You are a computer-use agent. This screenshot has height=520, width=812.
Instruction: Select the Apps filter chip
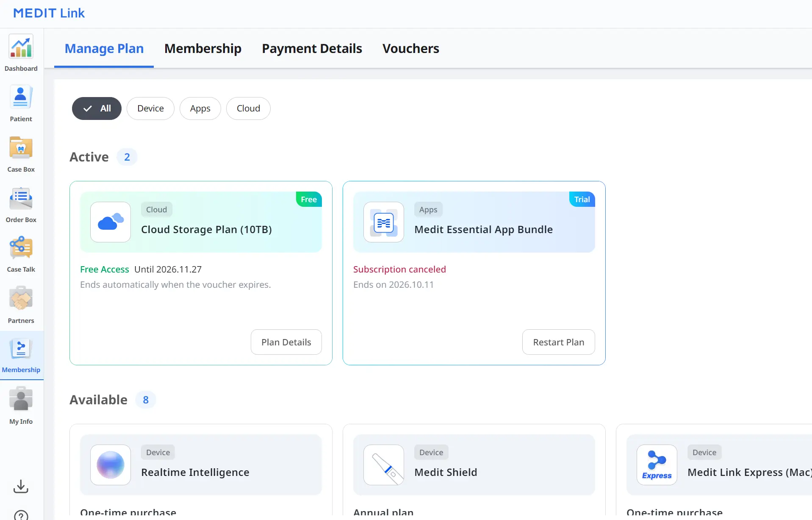[x=200, y=108]
